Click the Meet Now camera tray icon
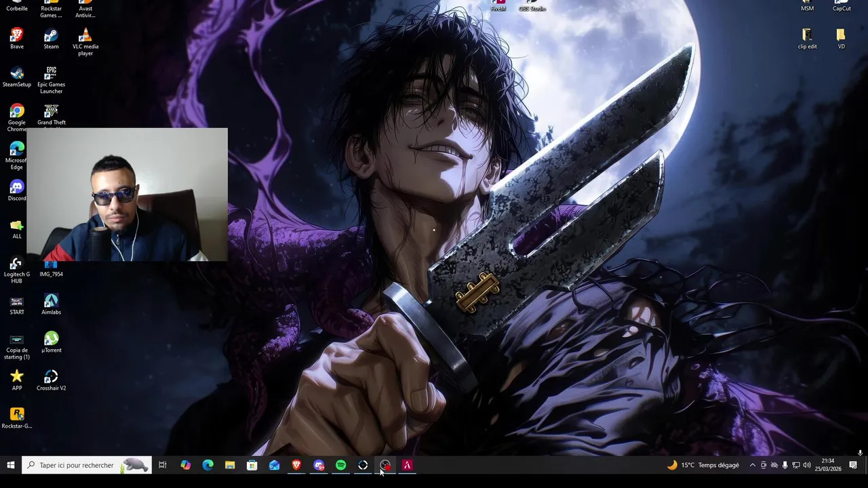 coord(764,465)
